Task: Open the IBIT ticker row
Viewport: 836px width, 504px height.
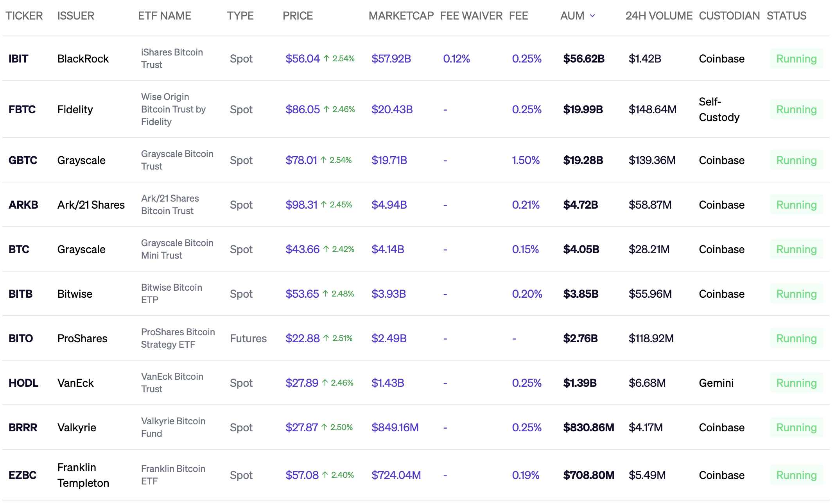Action: (x=18, y=59)
